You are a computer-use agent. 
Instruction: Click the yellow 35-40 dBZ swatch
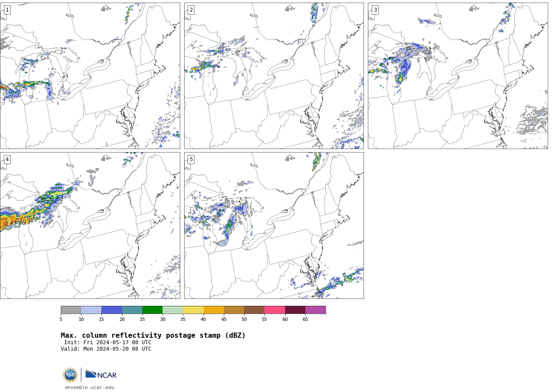[x=193, y=310]
